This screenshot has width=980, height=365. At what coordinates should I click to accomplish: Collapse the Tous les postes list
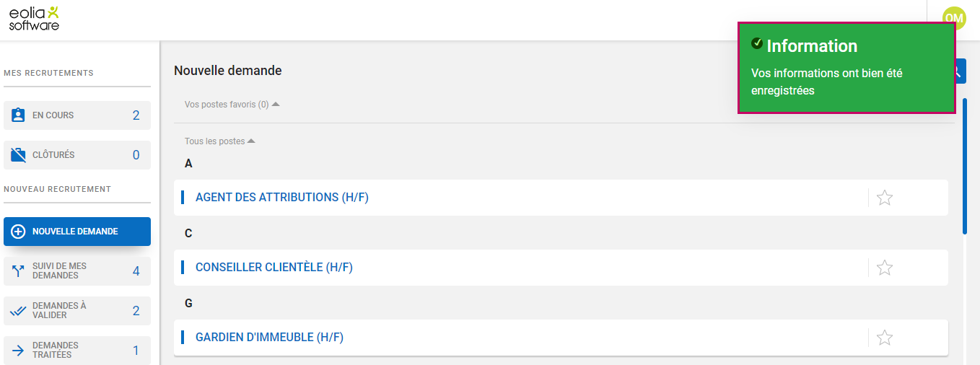(x=251, y=141)
